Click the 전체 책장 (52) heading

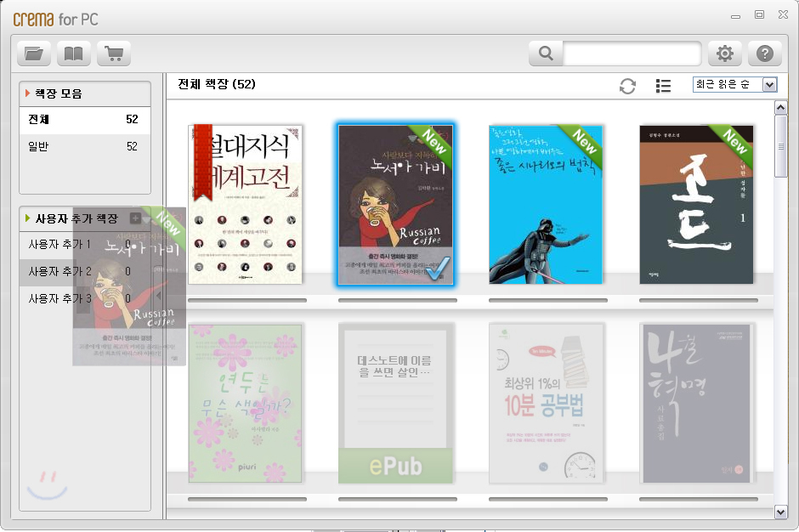tap(217, 84)
